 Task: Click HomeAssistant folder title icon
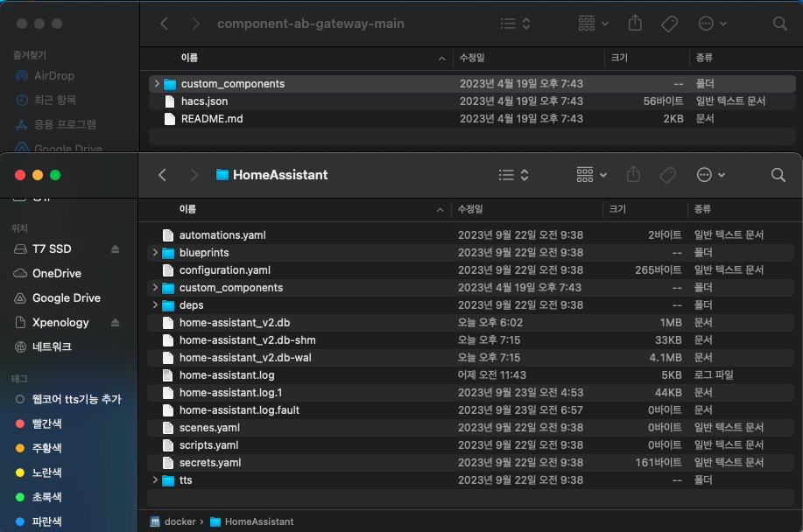pos(222,175)
